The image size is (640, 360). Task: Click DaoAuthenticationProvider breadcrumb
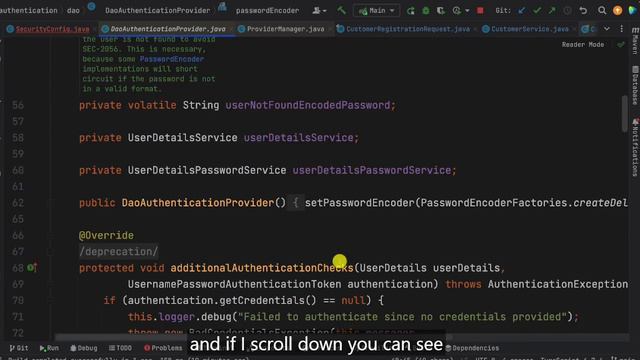click(158, 11)
